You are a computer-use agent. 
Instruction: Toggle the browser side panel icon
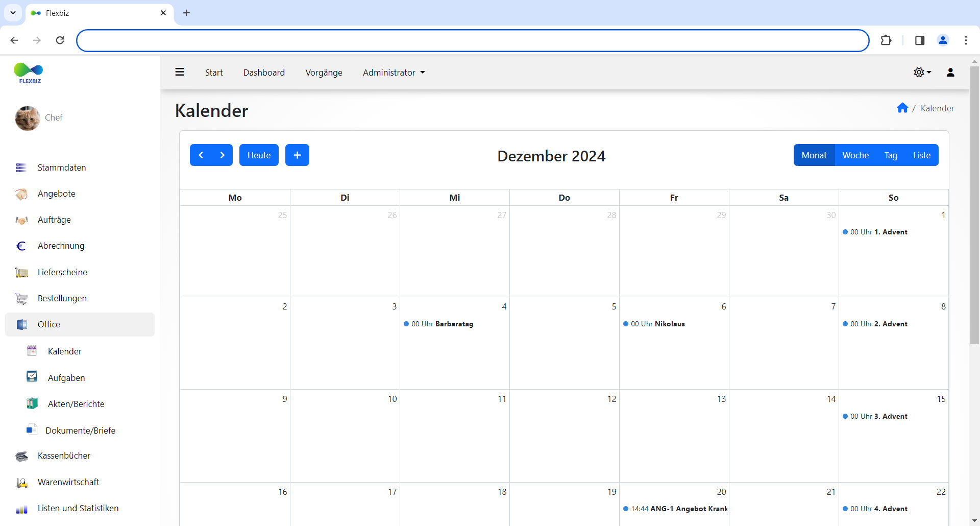(920, 40)
